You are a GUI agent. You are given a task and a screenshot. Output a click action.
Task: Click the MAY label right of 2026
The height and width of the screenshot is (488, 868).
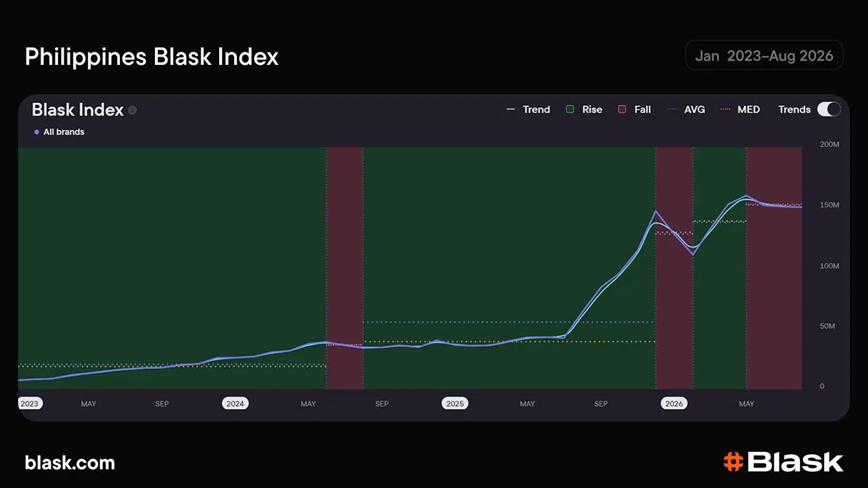point(747,404)
